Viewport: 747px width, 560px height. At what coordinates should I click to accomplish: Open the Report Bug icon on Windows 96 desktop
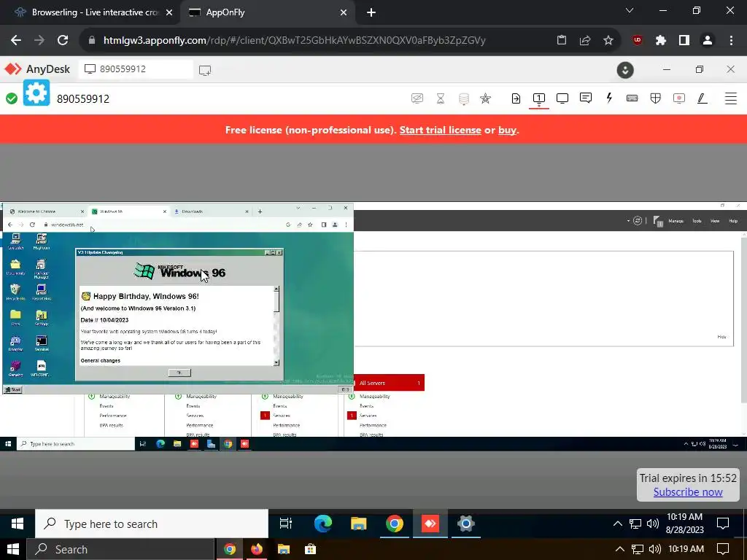pyautogui.click(x=42, y=292)
